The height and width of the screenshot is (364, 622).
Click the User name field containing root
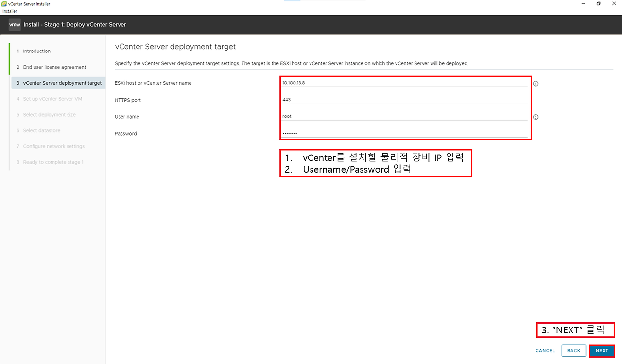(x=405, y=117)
